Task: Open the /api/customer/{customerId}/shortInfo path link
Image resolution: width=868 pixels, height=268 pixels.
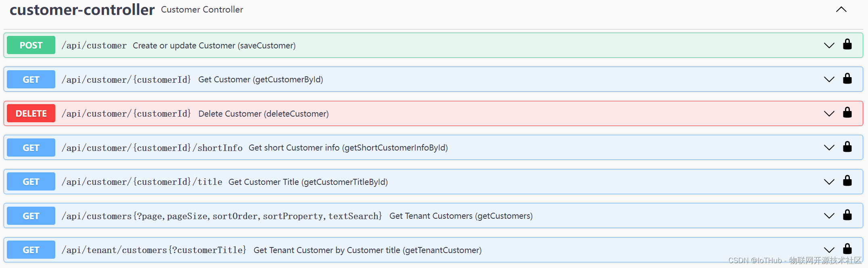Action: pos(152,148)
